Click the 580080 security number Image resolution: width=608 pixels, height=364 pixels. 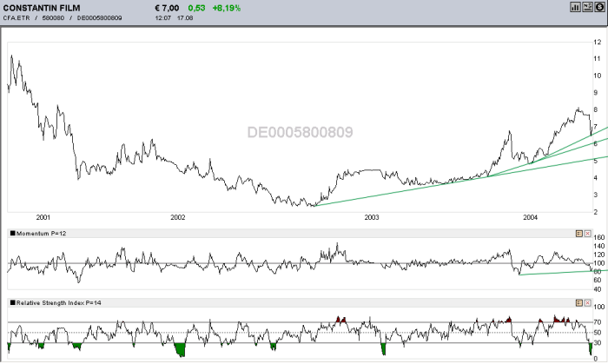click(53, 18)
